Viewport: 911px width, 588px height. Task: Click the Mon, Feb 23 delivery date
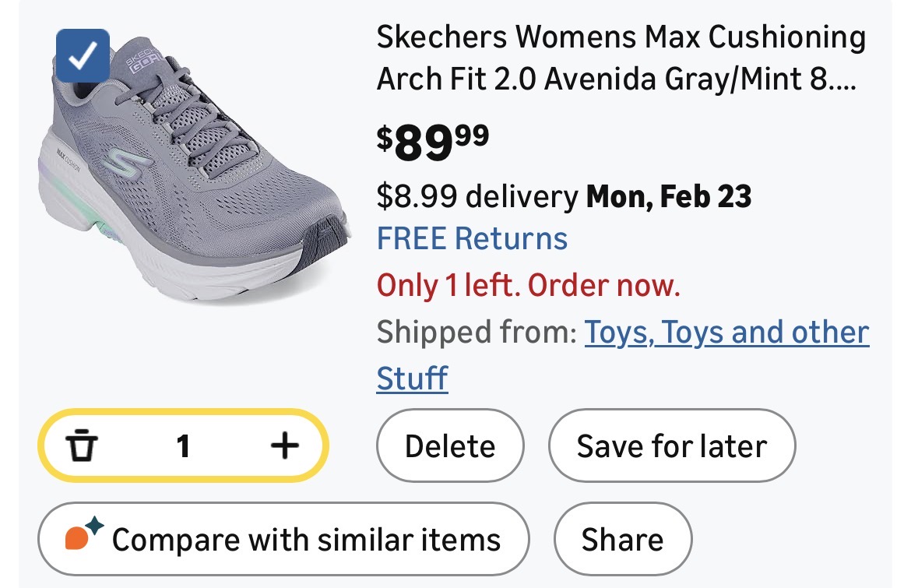tap(669, 197)
